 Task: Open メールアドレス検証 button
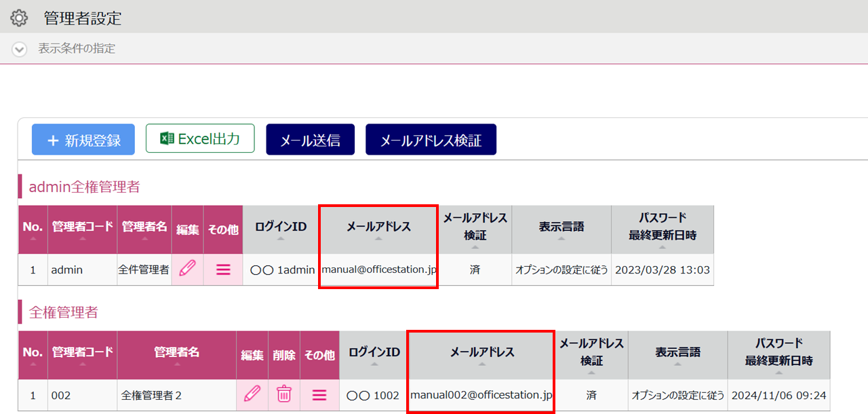click(431, 140)
